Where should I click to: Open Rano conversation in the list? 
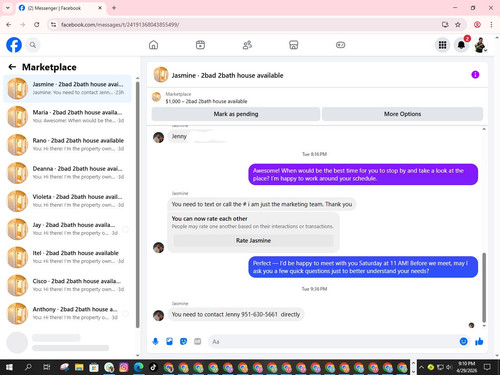(67, 144)
